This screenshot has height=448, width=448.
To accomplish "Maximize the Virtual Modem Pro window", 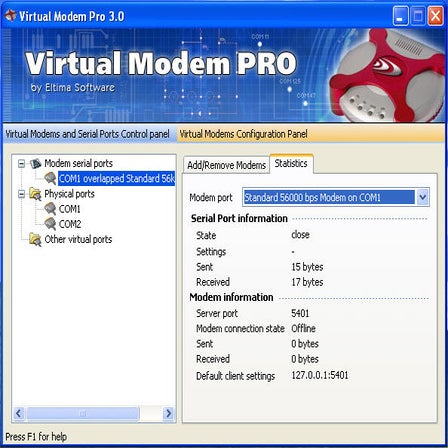I will pos(418,15).
